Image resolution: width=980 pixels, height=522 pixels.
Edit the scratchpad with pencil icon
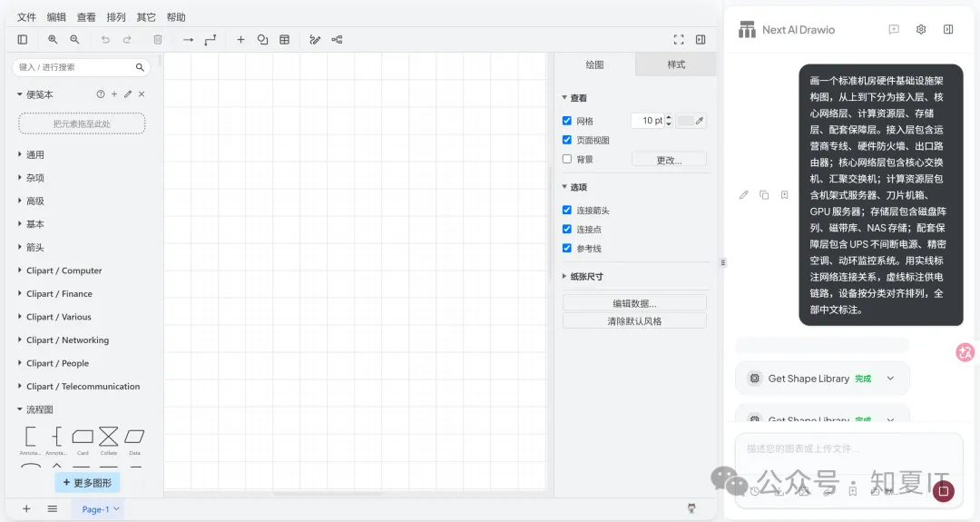128,94
